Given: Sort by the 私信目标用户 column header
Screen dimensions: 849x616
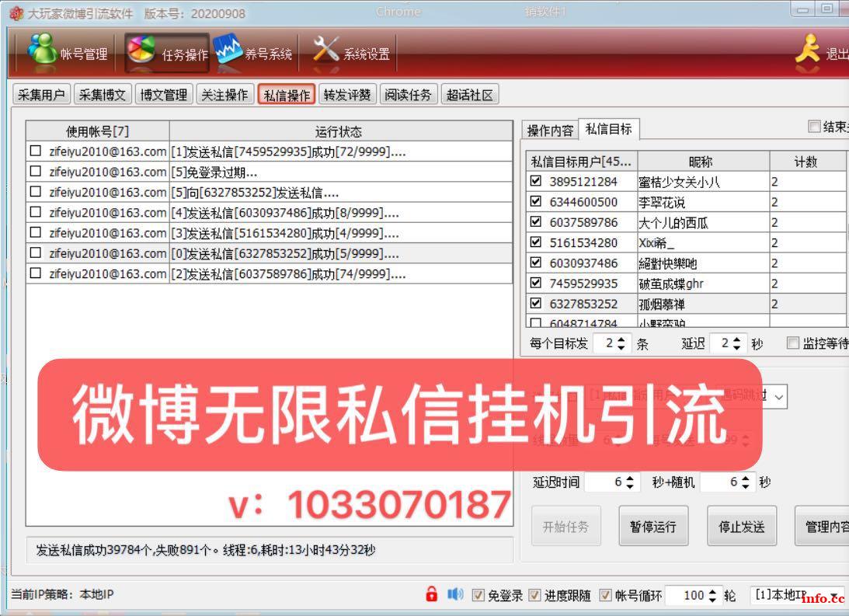Looking at the screenshot, I should coord(582,162).
